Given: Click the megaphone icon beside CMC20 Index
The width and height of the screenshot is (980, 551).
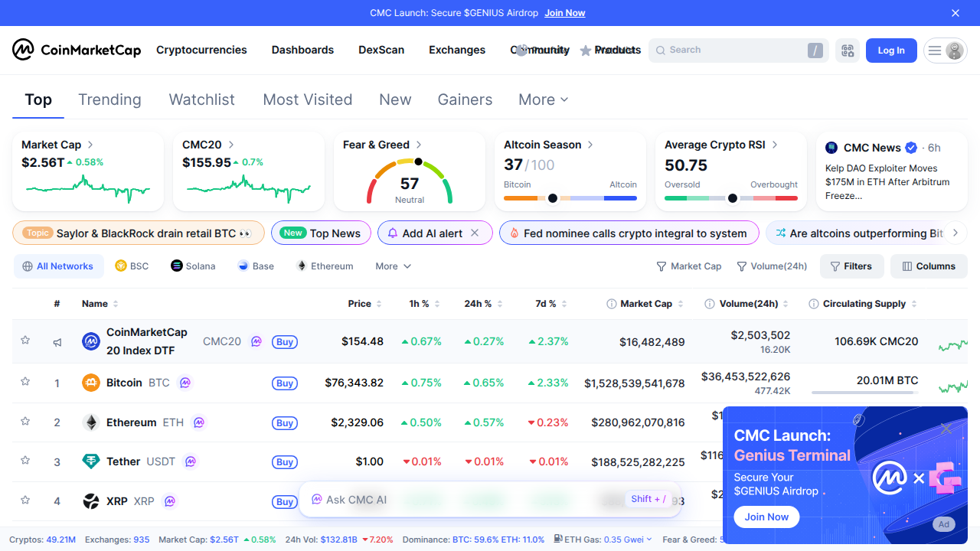Looking at the screenshot, I should [x=57, y=341].
